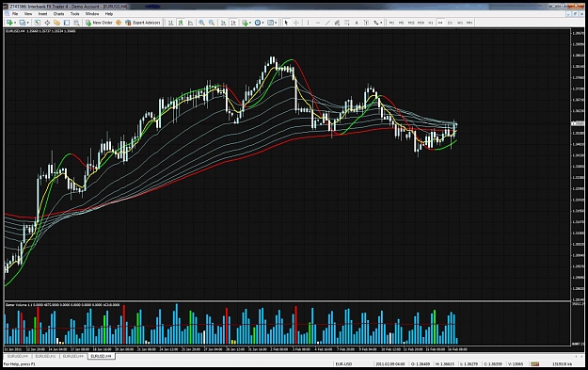Switch to the D1 timeframe
Screen dimensions: 588x370
tap(450, 23)
